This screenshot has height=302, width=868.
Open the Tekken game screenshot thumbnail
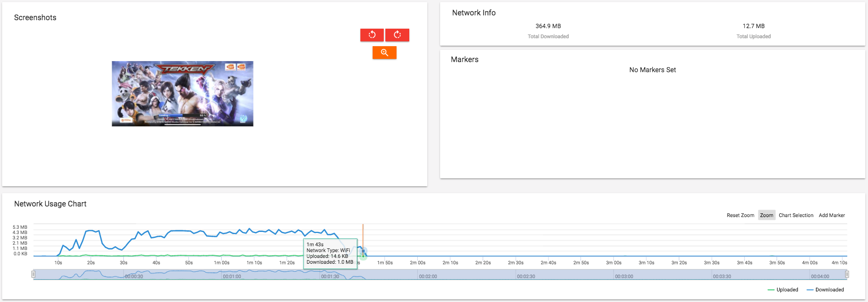(x=182, y=93)
